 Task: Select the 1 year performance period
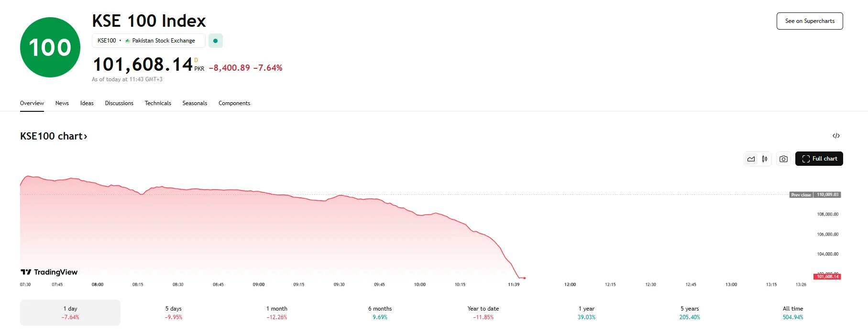pyautogui.click(x=586, y=312)
